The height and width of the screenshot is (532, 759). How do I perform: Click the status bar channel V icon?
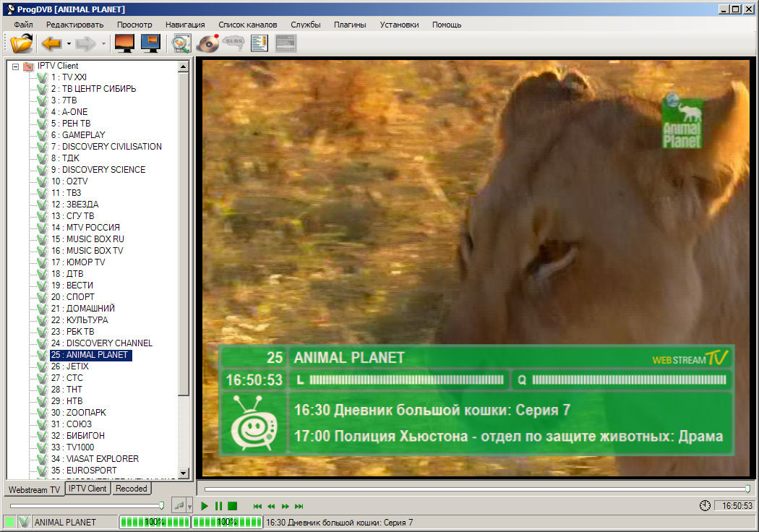[24, 523]
